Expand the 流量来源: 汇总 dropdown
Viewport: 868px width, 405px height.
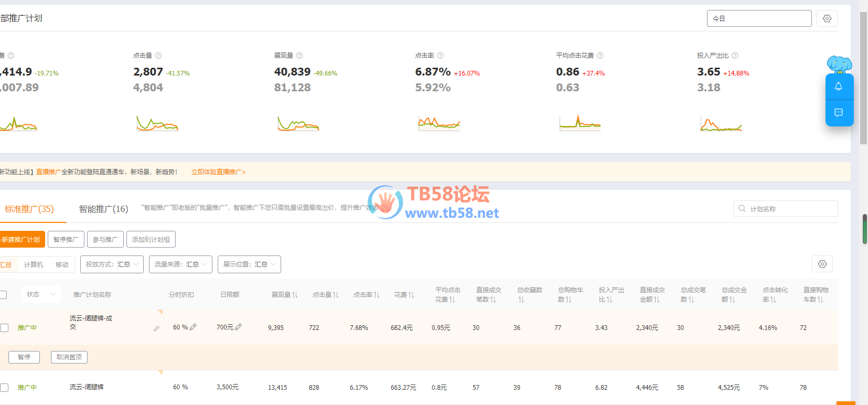tap(180, 264)
